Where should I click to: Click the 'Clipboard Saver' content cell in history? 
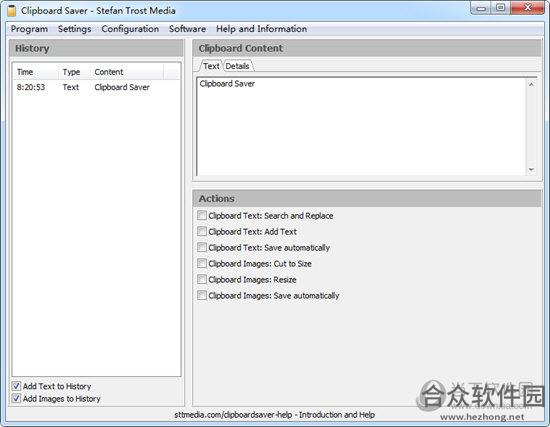pyautogui.click(x=122, y=87)
